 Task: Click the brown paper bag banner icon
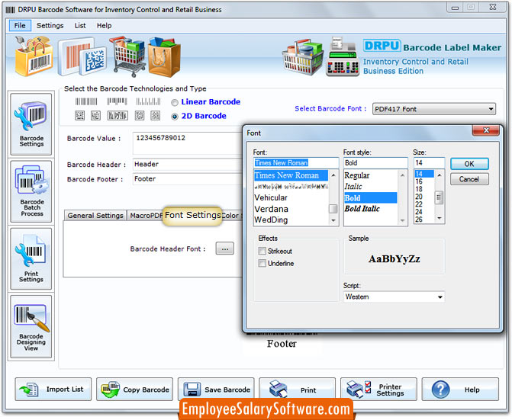(164, 57)
